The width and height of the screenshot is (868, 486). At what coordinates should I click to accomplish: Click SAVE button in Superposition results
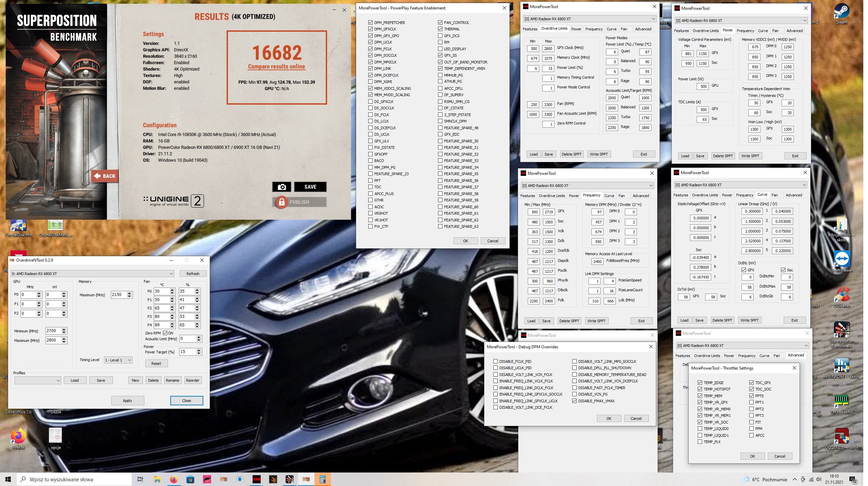point(310,187)
